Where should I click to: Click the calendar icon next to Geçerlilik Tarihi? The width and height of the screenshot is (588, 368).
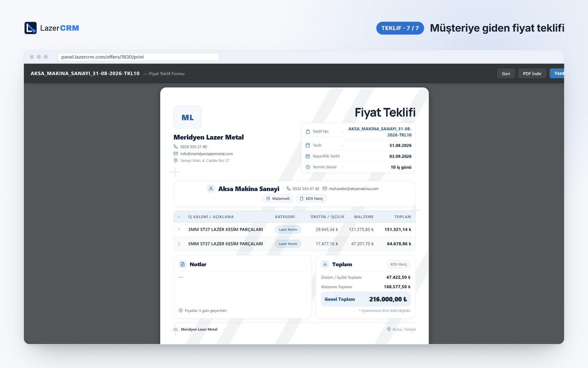pyautogui.click(x=308, y=156)
